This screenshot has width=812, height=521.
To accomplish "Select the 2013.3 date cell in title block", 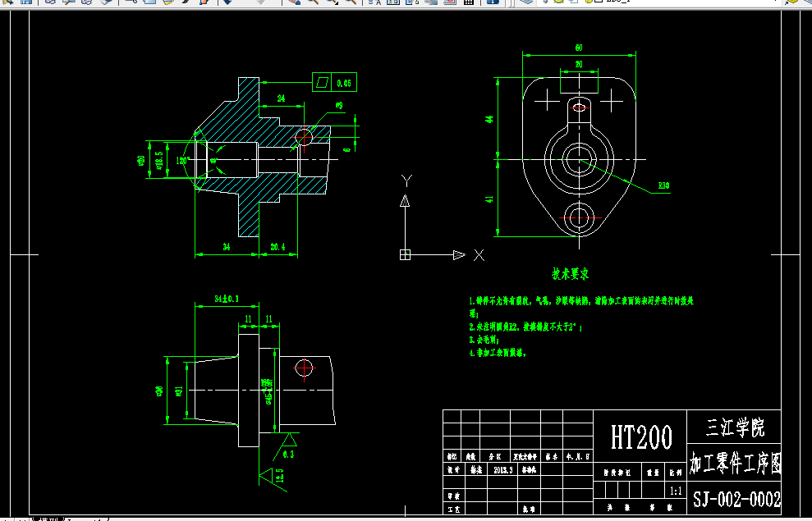I will [x=502, y=470].
